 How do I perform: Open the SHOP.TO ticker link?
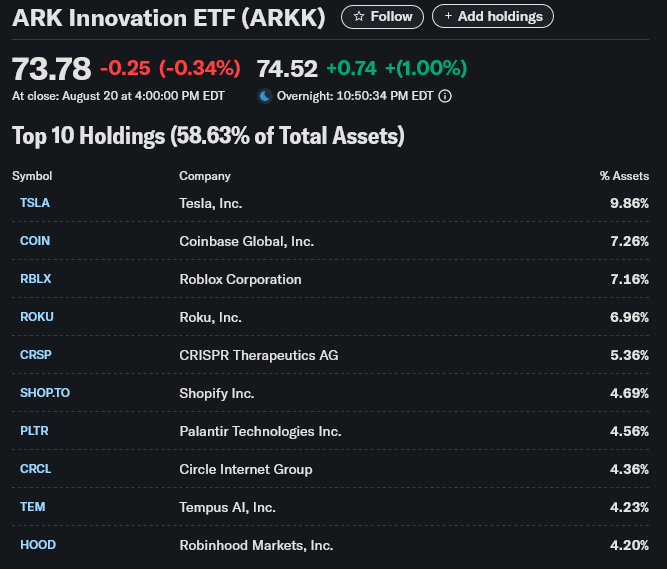(x=45, y=393)
